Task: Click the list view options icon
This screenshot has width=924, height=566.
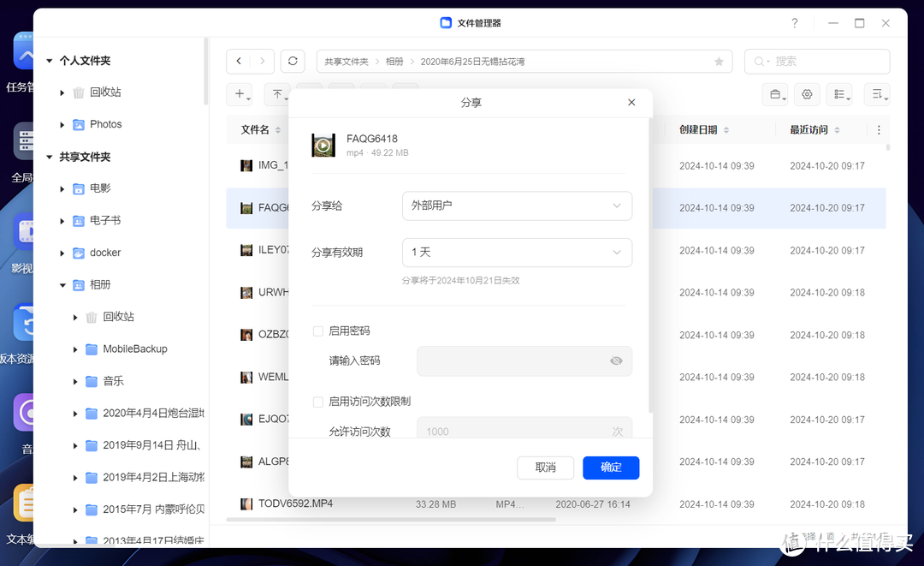Action: tap(839, 94)
